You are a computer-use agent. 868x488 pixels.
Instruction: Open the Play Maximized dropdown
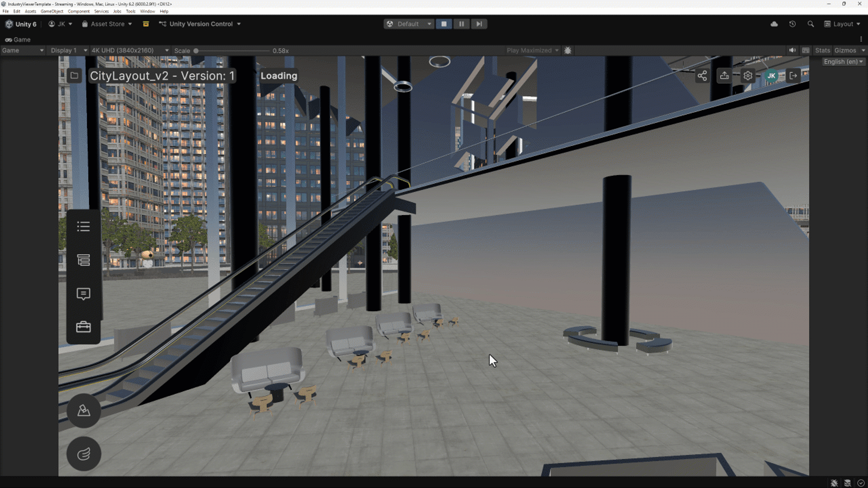[532, 50]
